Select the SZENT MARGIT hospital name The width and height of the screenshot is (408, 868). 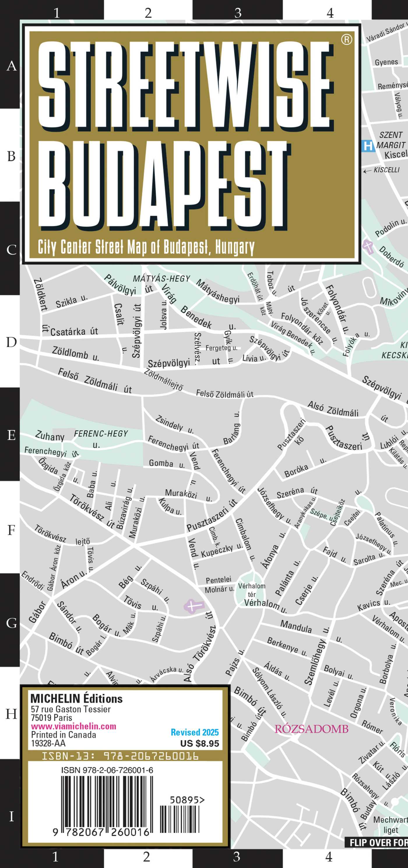coord(391,140)
